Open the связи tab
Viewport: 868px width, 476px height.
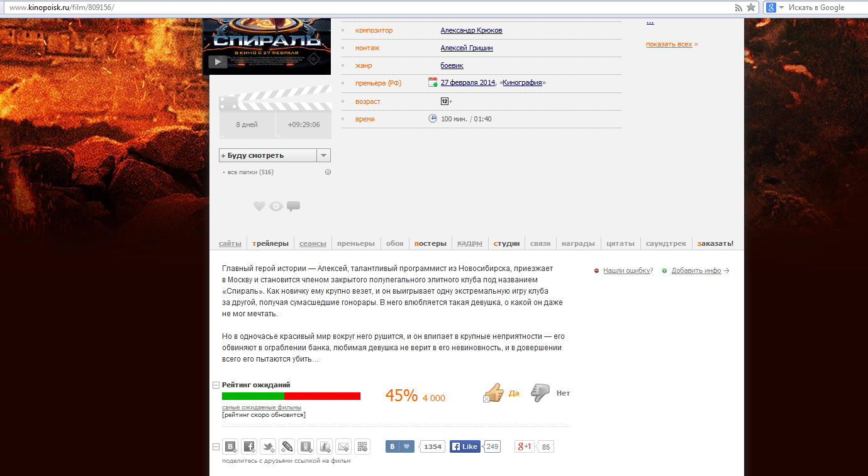click(x=540, y=243)
